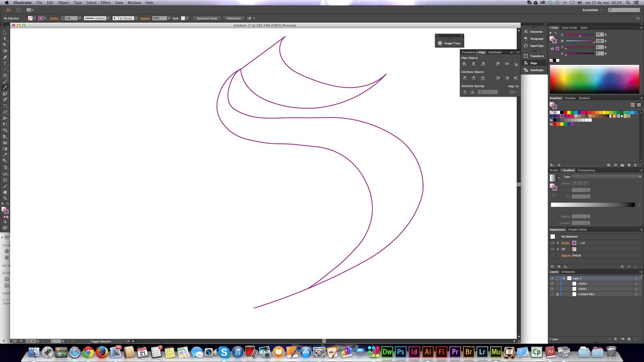Open Photoshop from the Dock
The image size is (644, 362).
pos(400,352)
